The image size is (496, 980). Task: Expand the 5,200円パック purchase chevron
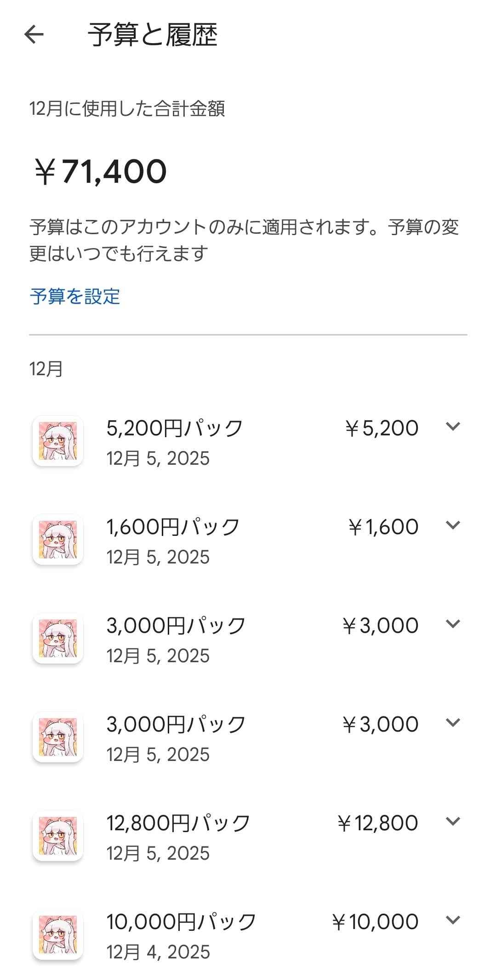click(x=453, y=427)
